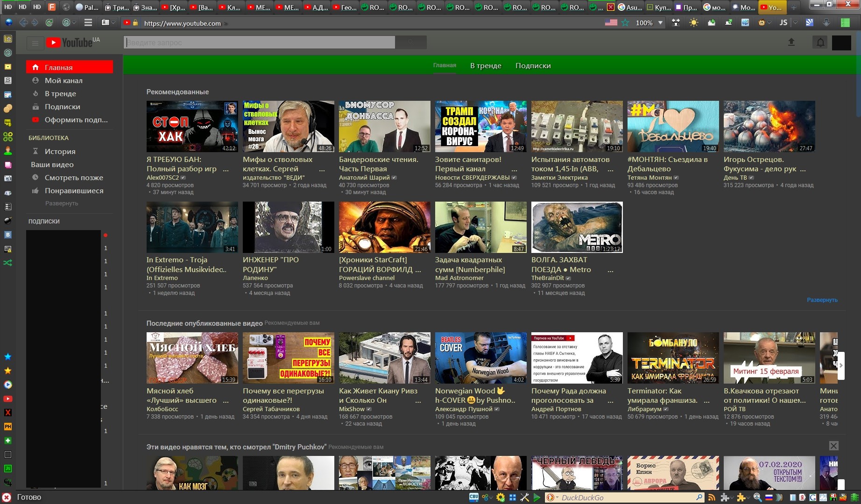The width and height of the screenshot is (861, 504).
Task: Click the YouTube upload video arrow icon
Action: tap(791, 42)
